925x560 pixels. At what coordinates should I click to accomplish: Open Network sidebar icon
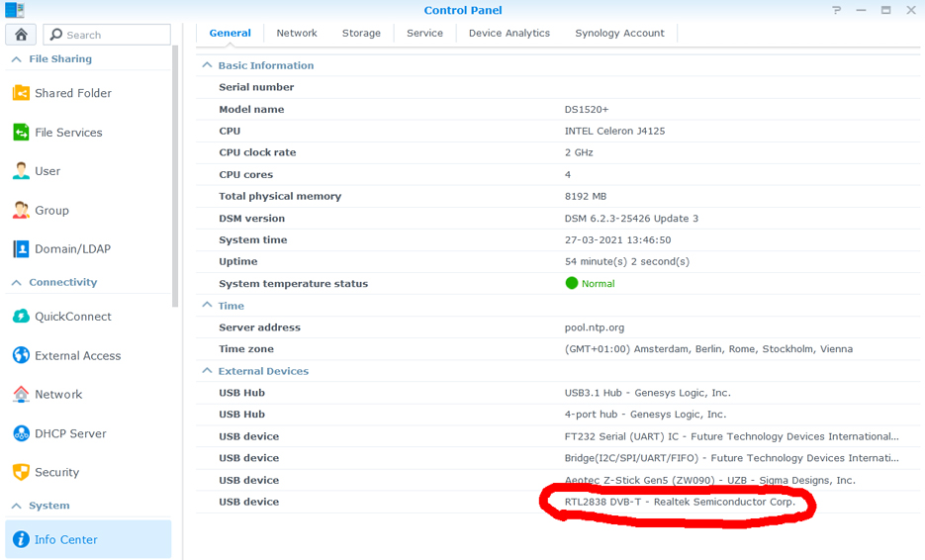point(21,394)
